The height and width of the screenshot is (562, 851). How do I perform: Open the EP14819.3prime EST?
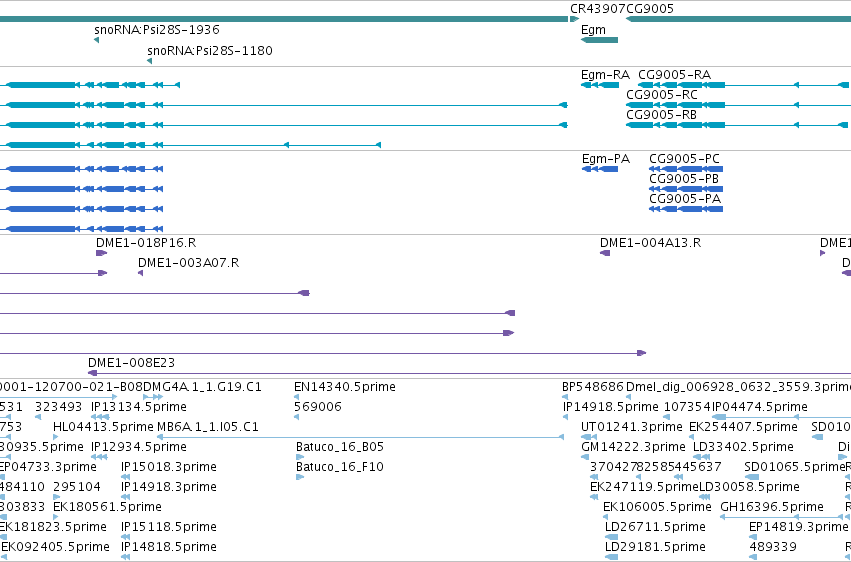752,537
